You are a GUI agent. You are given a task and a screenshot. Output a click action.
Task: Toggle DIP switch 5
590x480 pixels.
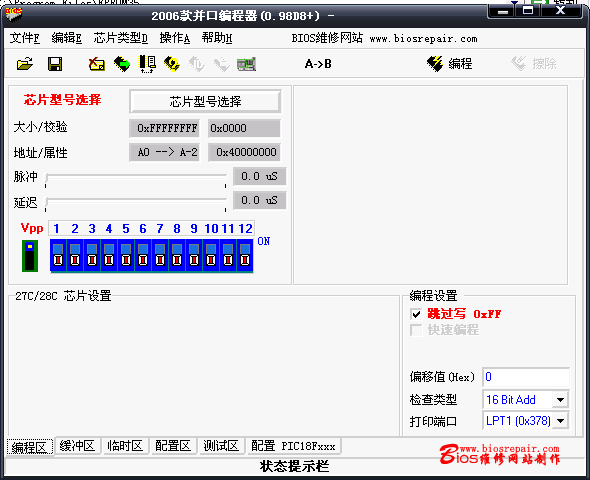pyautogui.click(x=126, y=255)
